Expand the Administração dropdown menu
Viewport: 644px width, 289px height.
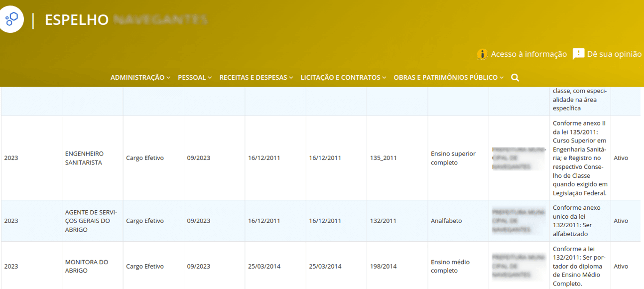pos(140,78)
